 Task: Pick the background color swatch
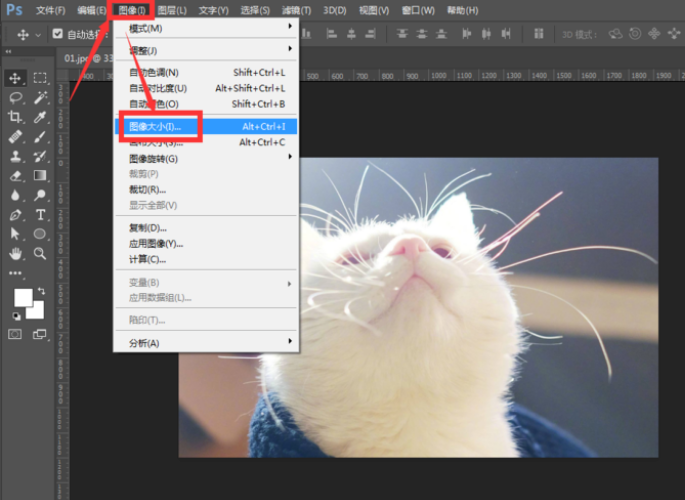pos(38,313)
